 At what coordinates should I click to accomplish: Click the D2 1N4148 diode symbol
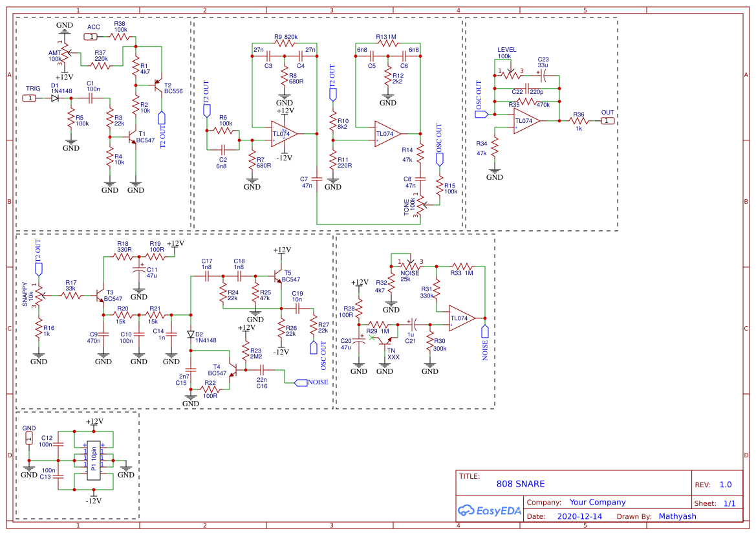coord(191,334)
